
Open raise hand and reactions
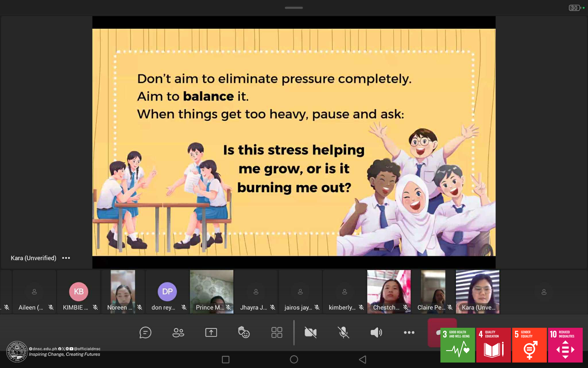click(x=244, y=333)
